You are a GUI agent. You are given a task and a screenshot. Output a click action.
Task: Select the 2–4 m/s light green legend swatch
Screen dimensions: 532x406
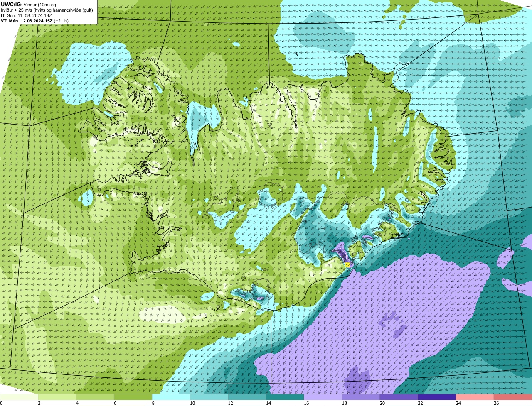[57, 397]
